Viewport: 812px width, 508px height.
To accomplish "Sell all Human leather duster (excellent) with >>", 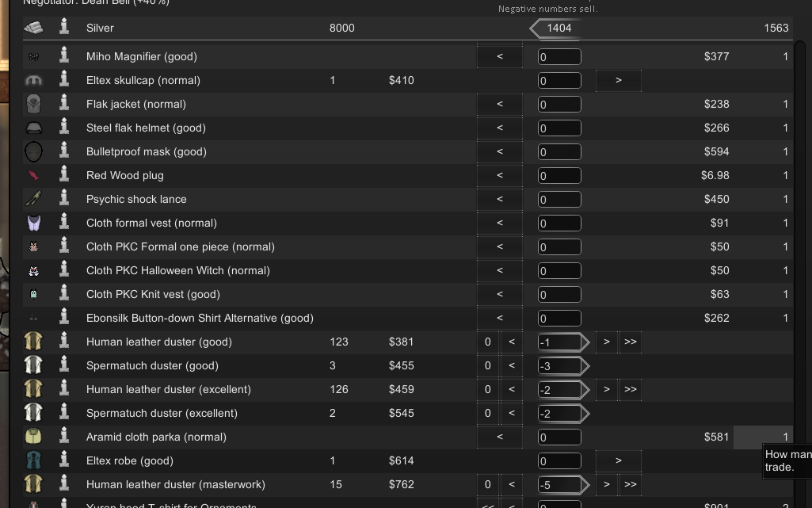I will point(631,389).
